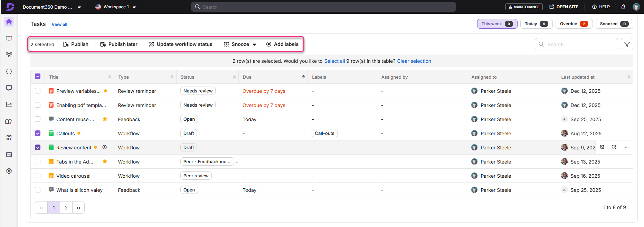644x227 pixels.
Task: Click Peer review status in Video carousel row
Action: 196,176
